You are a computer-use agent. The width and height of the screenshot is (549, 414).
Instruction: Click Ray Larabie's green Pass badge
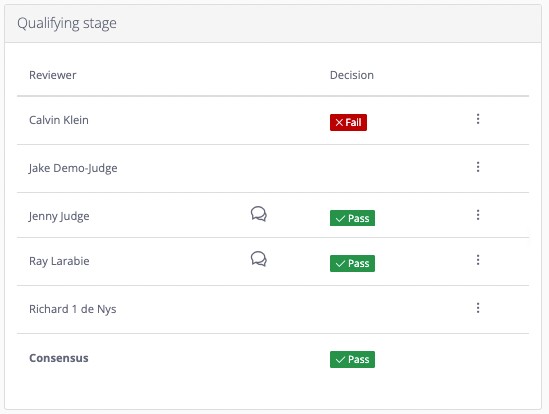pyautogui.click(x=352, y=263)
